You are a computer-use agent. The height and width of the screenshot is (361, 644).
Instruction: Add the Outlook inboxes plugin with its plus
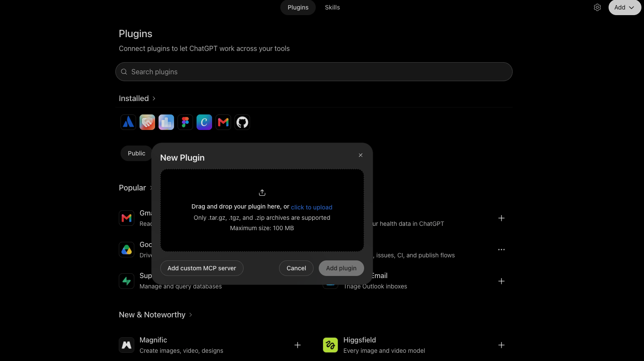click(x=501, y=281)
